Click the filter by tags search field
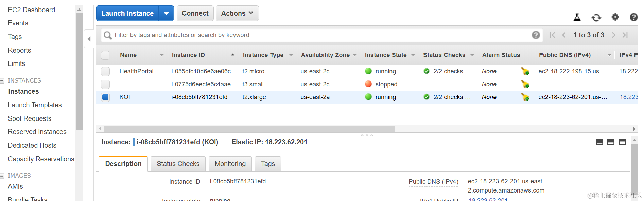Image resolution: width=644 pixels, height=201 pixels. pos(319,35)
